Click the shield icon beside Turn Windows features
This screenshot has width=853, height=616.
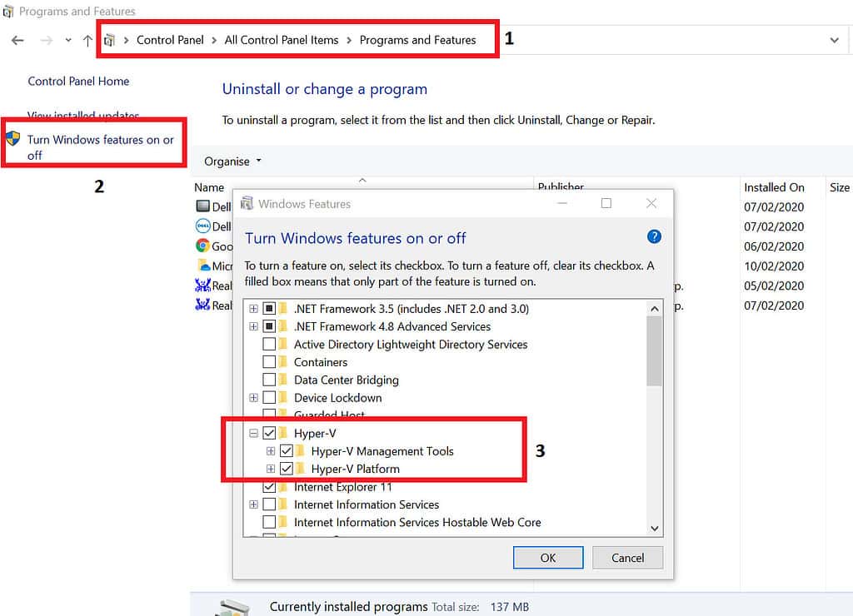[13, 139]
